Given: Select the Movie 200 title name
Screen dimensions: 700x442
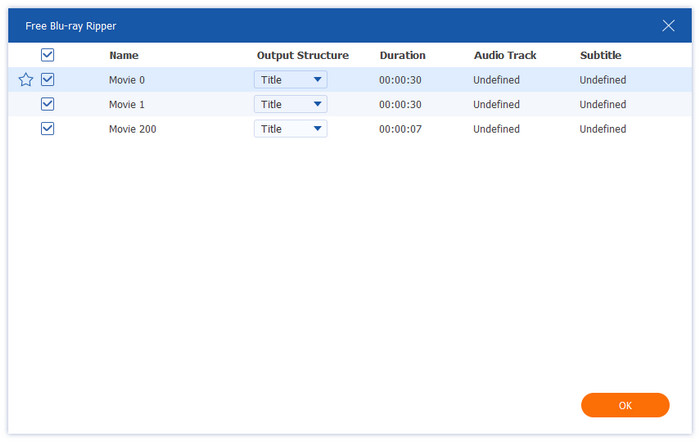Looking at the screenshot, I should pyautogui.click(x=132, y=129).
